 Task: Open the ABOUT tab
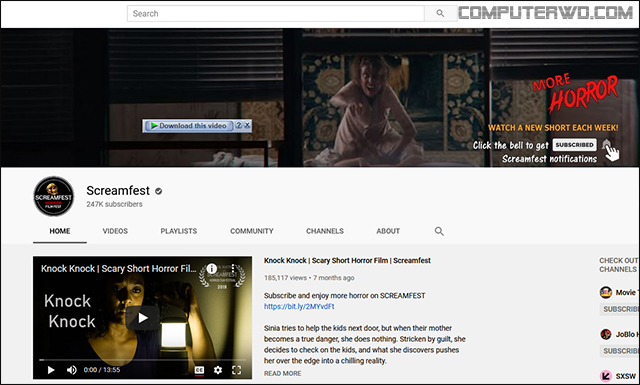388,231
